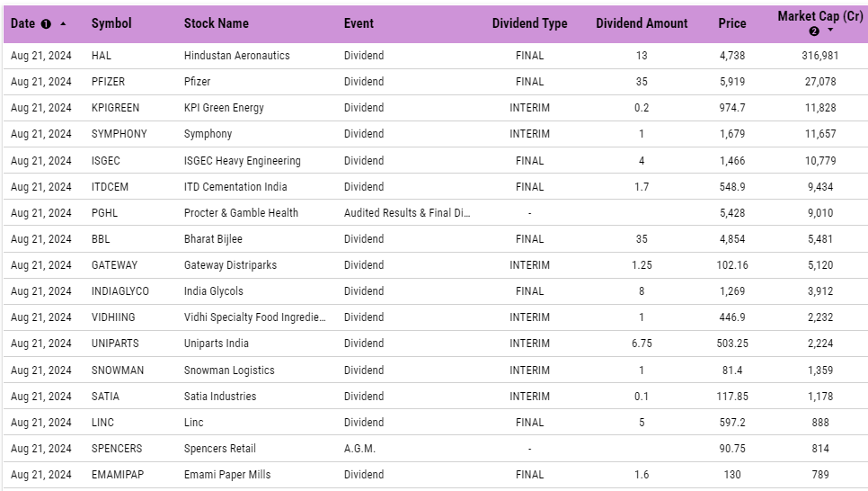This screenshot has width=868, height=491.
Task: Select the SNOWMAN symbol cell
Action: click(118, 370)
